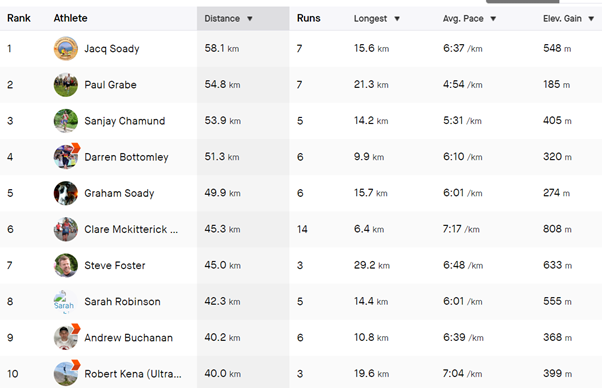Open Graham Soady's profile picture

point(66,193)
